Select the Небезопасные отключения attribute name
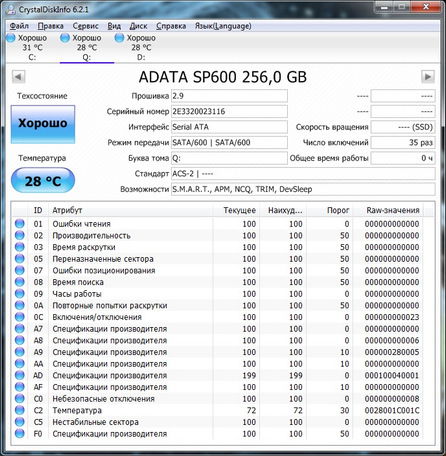 pos(103,399)
